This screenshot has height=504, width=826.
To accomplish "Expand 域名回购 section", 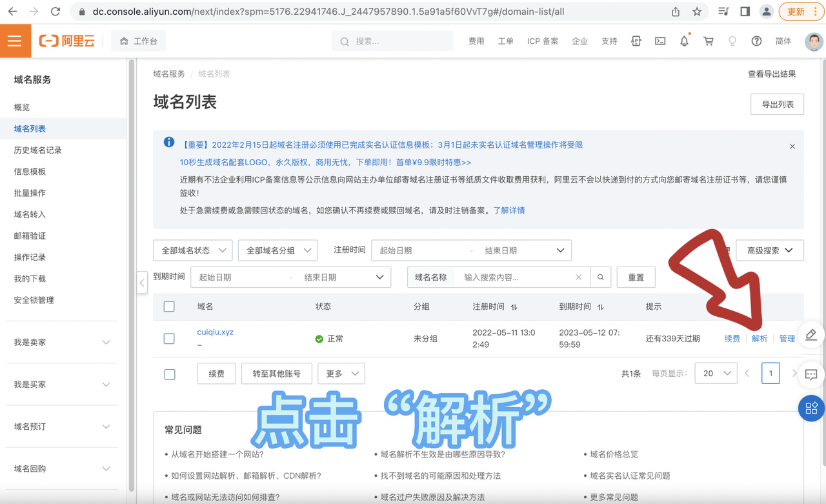I will (62, 469).
